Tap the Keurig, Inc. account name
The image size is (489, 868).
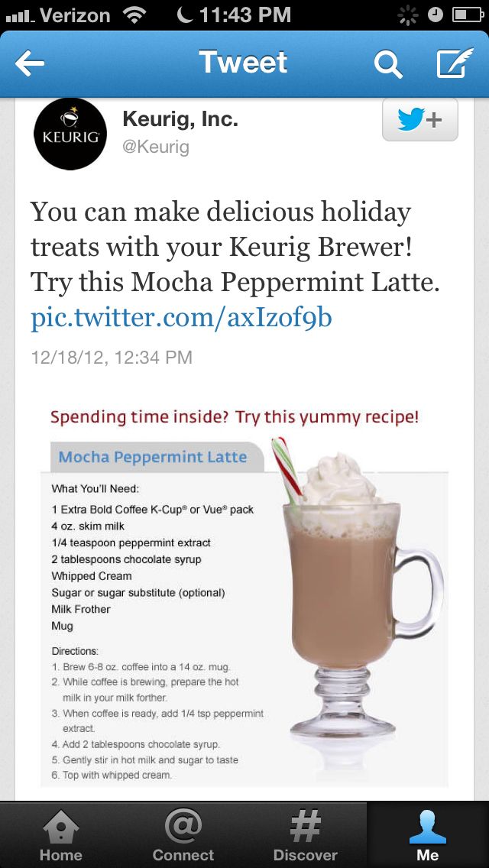[180, 119]
